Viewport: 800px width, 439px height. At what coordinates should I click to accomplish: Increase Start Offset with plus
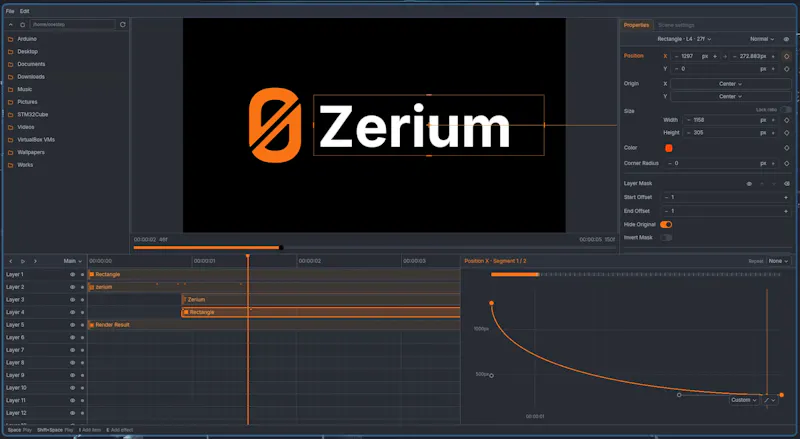786,197
